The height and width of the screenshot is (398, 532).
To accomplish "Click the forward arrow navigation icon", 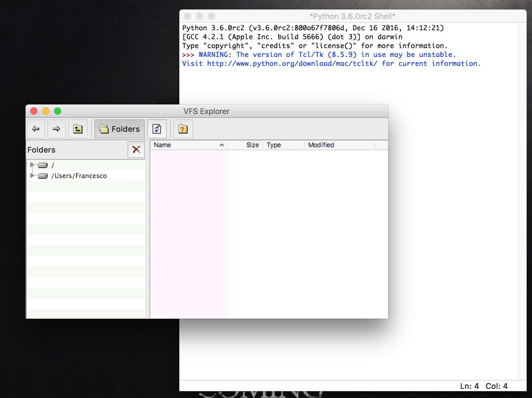I will tap(56, 129).
